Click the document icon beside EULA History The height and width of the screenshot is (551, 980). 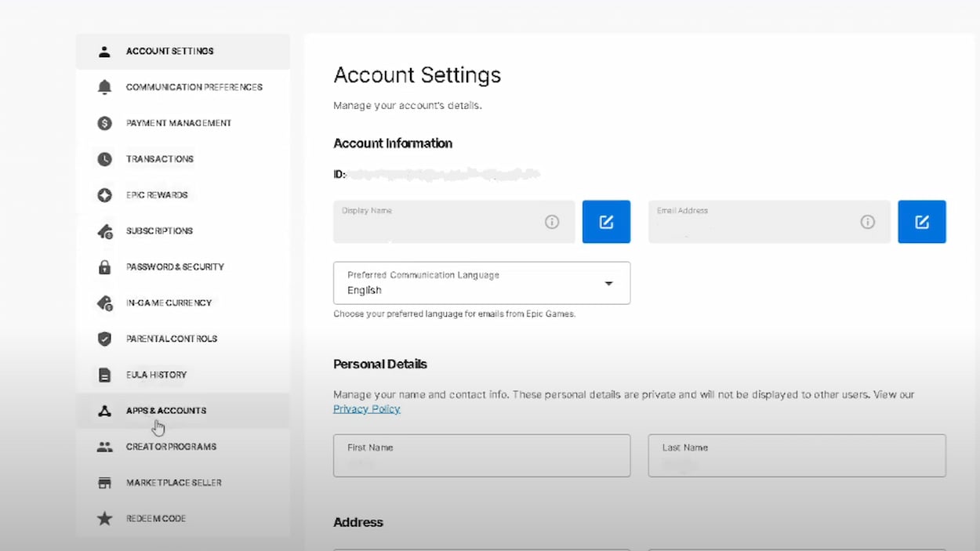[x=104, y=375]
